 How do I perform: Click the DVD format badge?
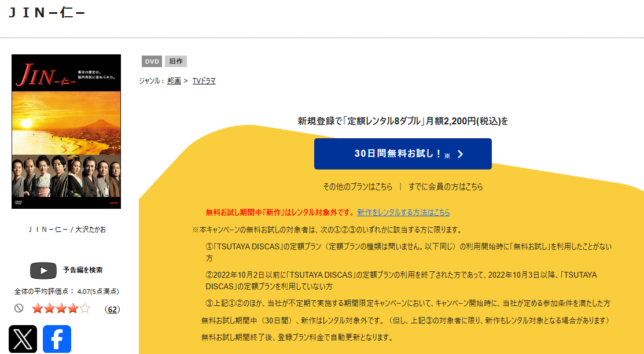click(x=152, y=61)
